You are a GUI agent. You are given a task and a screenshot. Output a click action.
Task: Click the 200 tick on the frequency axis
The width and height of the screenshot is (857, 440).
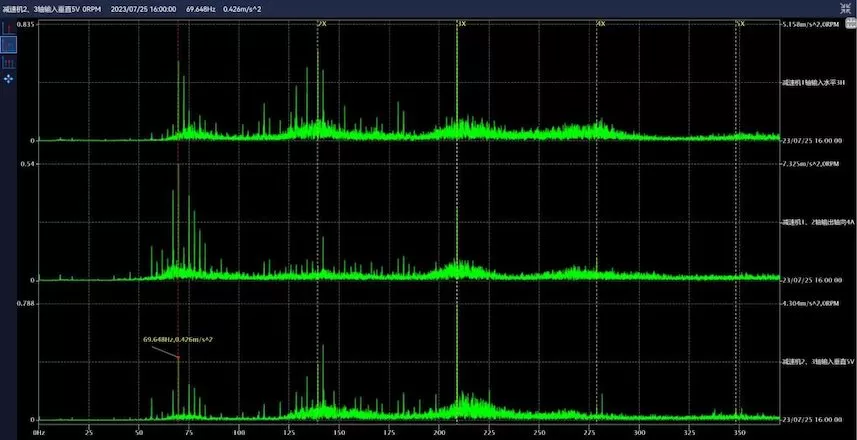click(x=438, y=433)
